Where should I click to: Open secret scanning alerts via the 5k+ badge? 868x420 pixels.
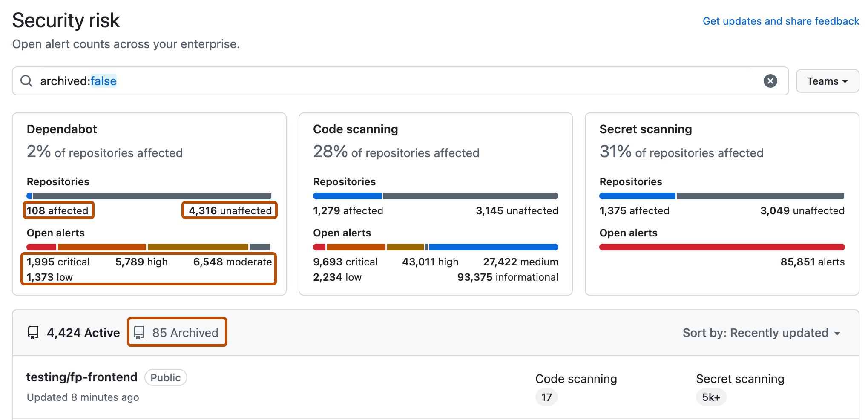click(711, 397)
